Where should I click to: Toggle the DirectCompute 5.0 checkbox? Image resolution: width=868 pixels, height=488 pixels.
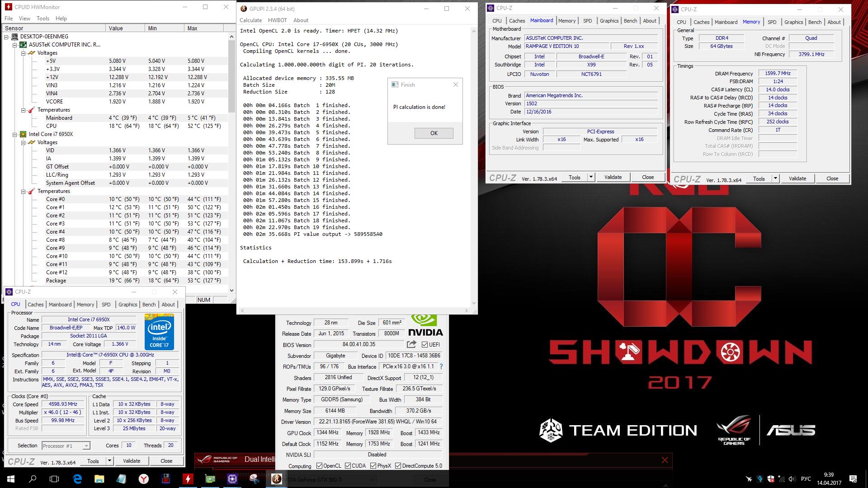coord(398,465)
